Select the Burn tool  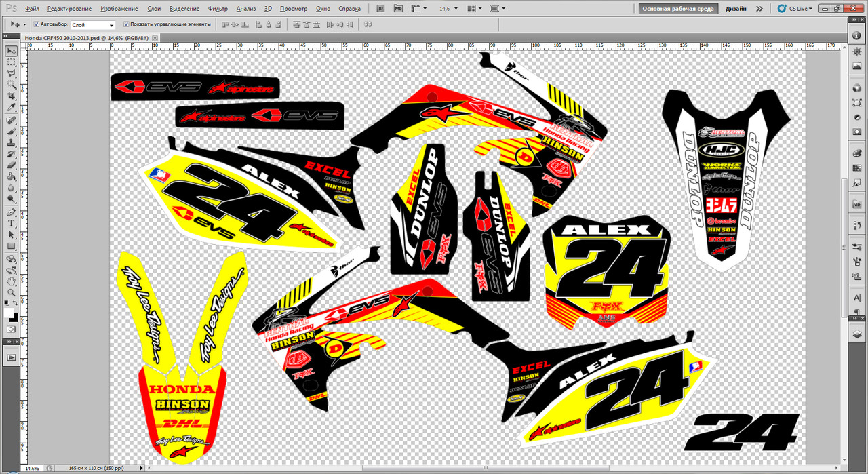pos(12,199)
